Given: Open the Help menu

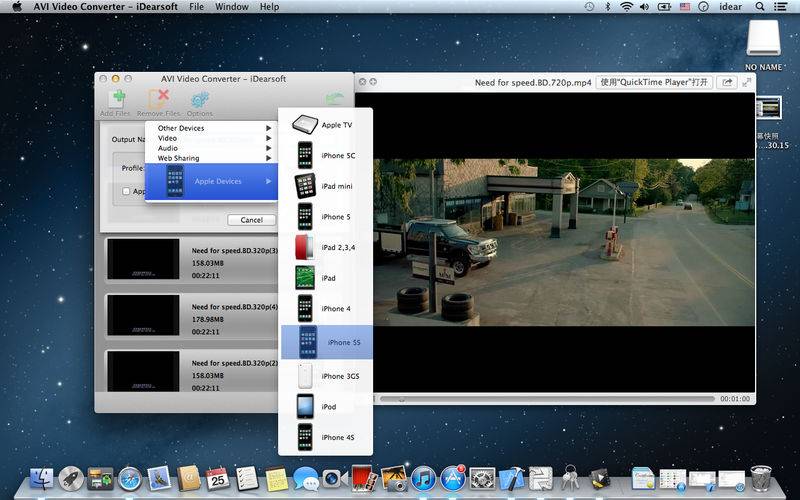Looking at the screenshot, I should (269, 7).
